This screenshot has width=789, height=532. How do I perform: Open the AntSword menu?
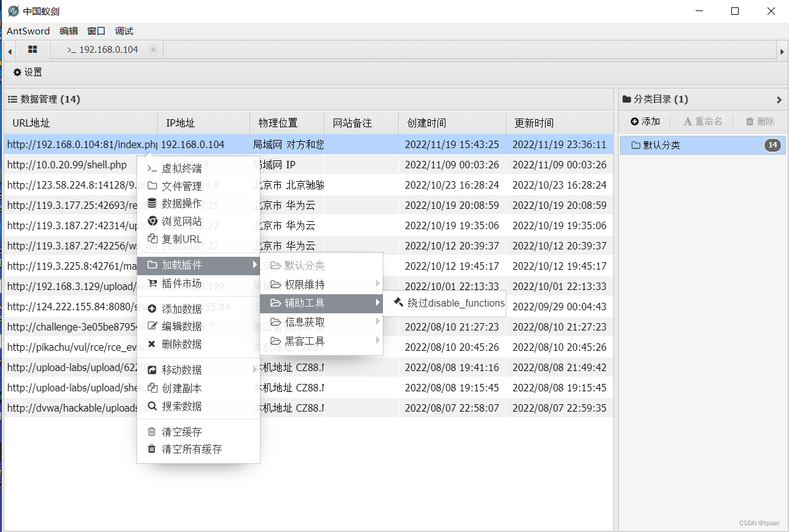(x=28, y=31)
